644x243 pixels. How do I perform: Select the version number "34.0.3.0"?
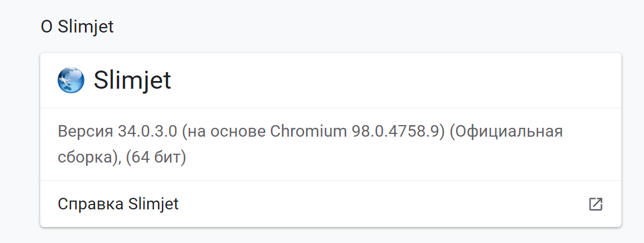click(147, 132)
